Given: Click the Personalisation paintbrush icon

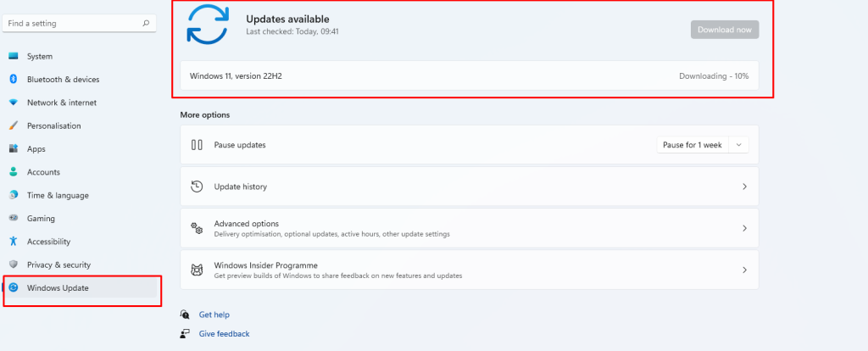Looking at the screenshot, I should coord(14,125).
